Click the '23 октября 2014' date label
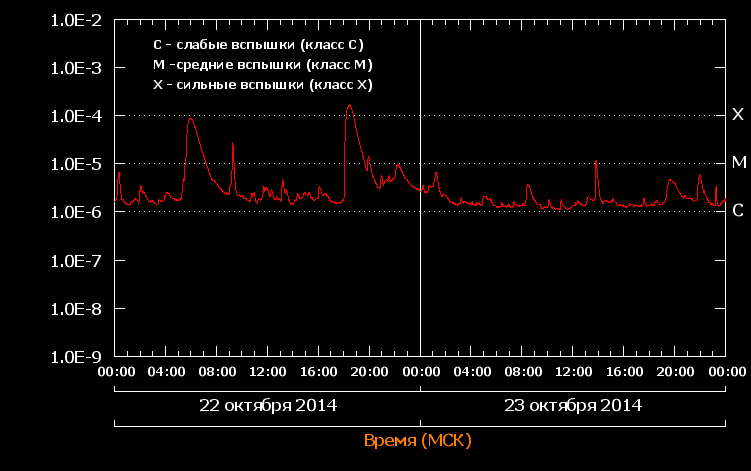Screen dimensions: 751x471 click(x=573, y=405)
